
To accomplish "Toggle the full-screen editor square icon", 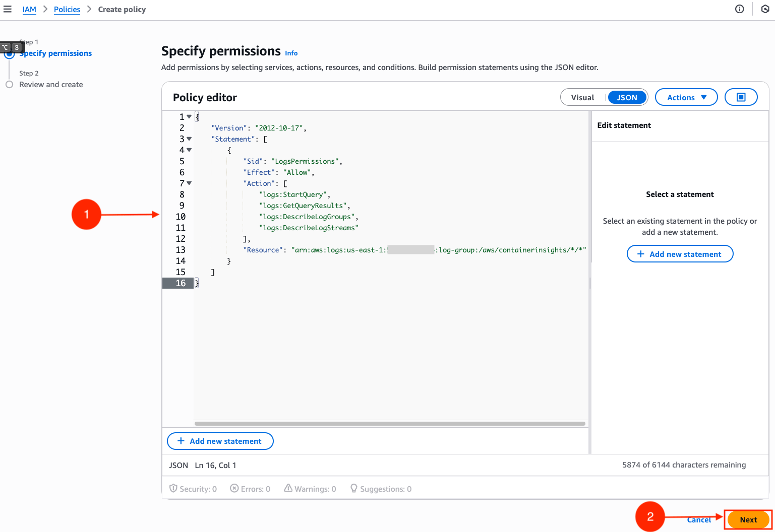I will pyautogui.click(x=741, y=97).
